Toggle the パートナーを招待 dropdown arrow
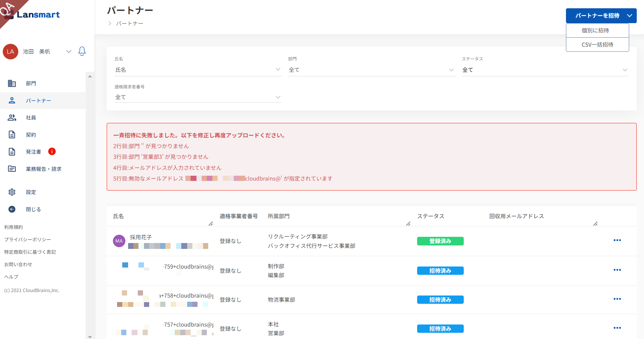 pyautogui.click(x=629, y=16)
